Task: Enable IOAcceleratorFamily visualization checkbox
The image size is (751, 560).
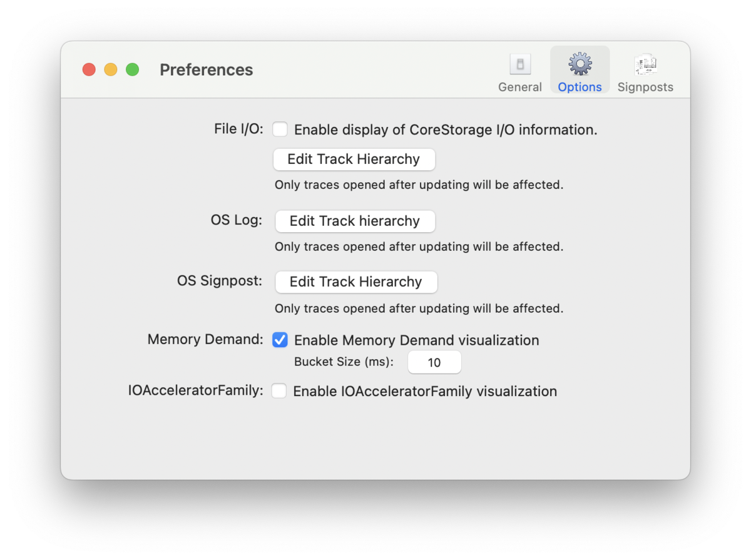Action: coord(279,391)
